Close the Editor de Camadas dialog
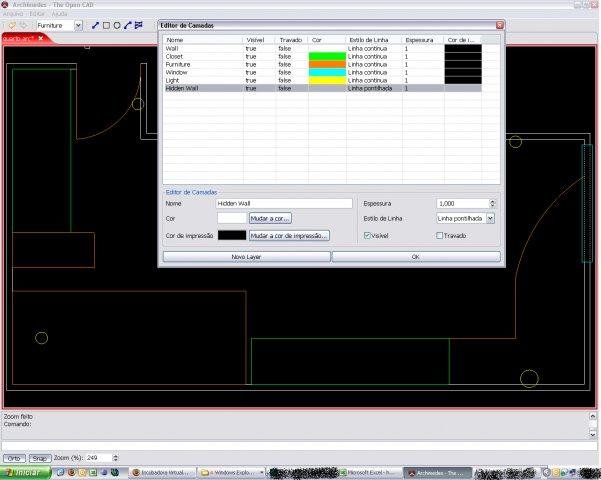Image resolution: width=601 pixels, height=480 pixels. (x=499, y=24)
